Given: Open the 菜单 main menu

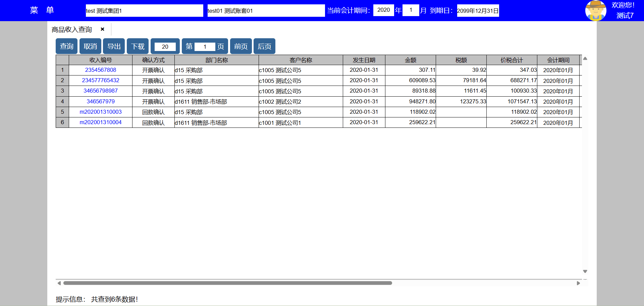Looking at the screenshot, I should click(42, 10).
